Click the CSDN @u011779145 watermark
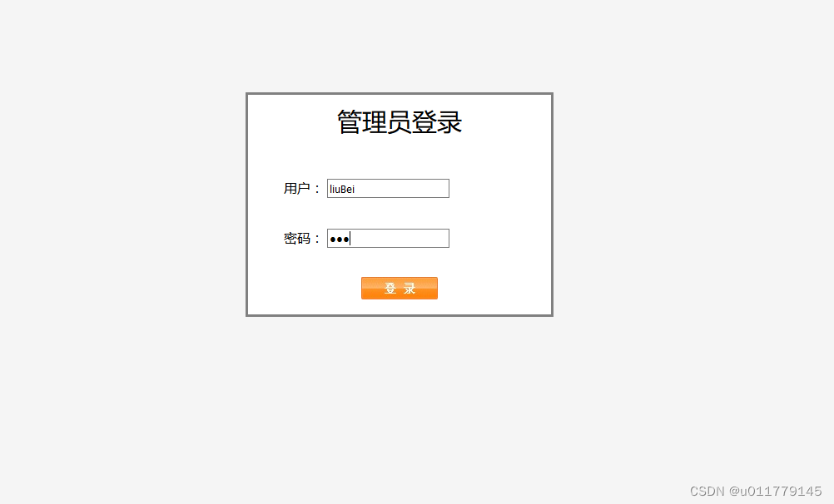Screen dimensions: 834x504 (x=756, y=491)
